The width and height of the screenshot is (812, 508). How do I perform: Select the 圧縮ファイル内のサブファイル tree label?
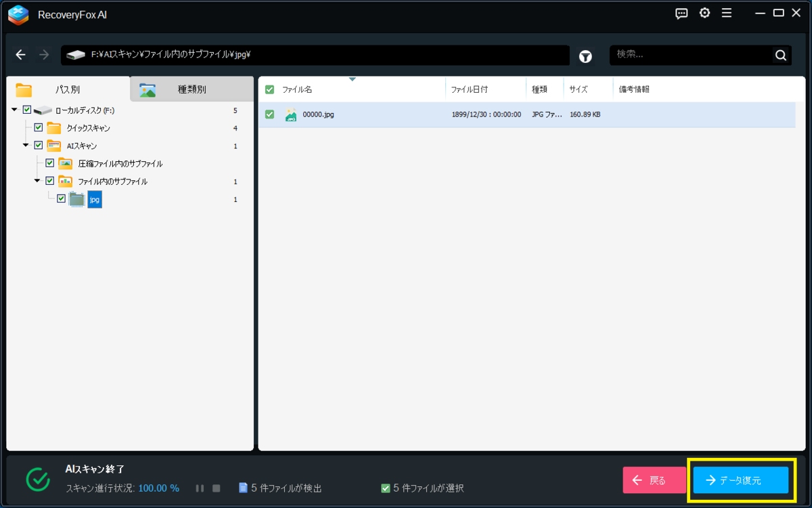click(120, 163)
